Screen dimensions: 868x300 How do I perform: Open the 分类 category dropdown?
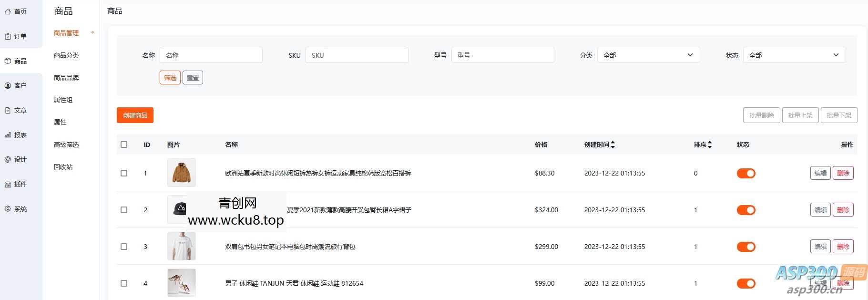[x=648, y=55]
